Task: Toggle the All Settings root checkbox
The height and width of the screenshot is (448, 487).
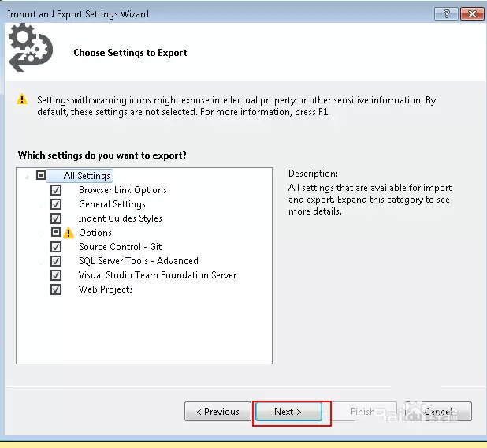Action: click(41, 176)
